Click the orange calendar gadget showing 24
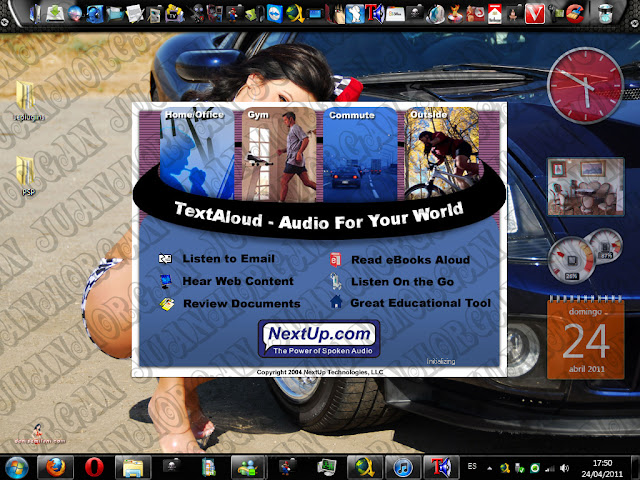 (x=586, y=338)
